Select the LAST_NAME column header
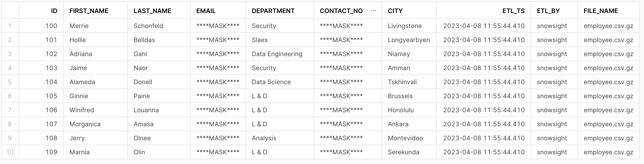Image resolution: width=644 pixels, height=164 pixels. coord(152,11)
